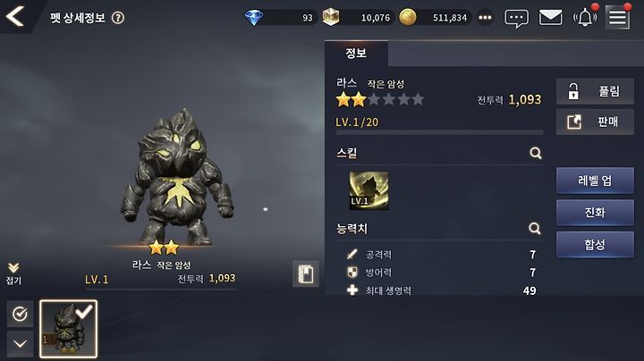Tap the blue diamond currency icon

click(254, 18)
